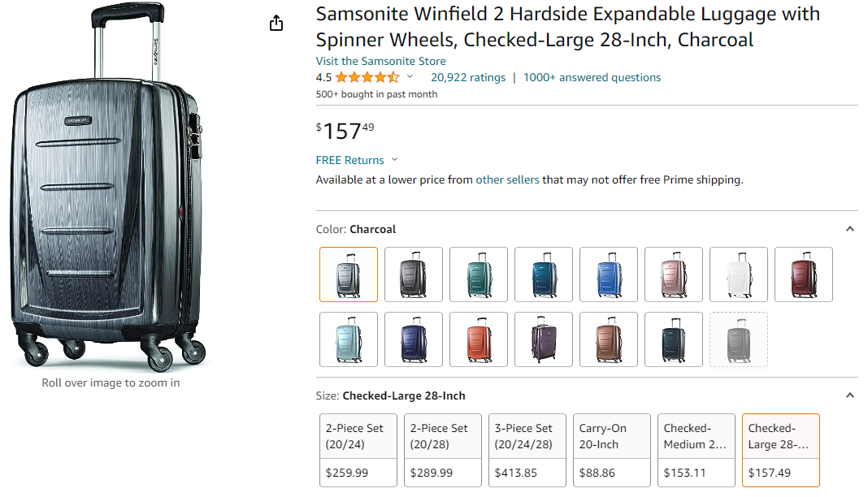
Task: Open the 20,922 ratings link
Action: (468, 77)
